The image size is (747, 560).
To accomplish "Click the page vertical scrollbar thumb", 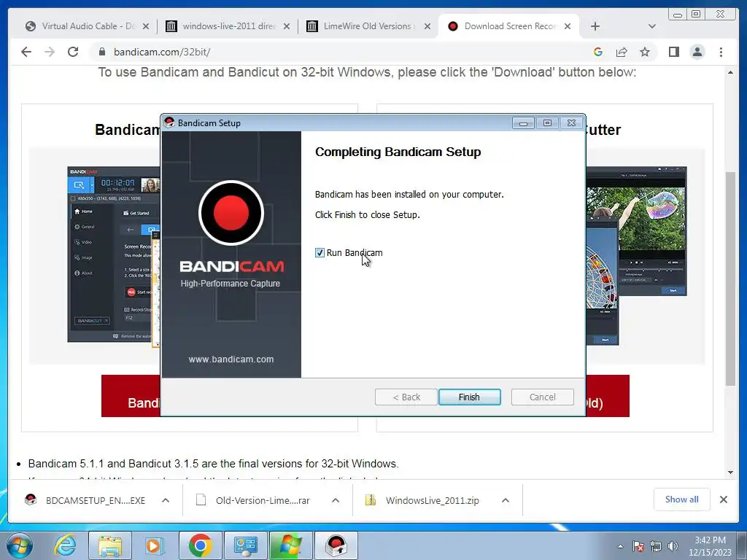I will coord(730,279).
